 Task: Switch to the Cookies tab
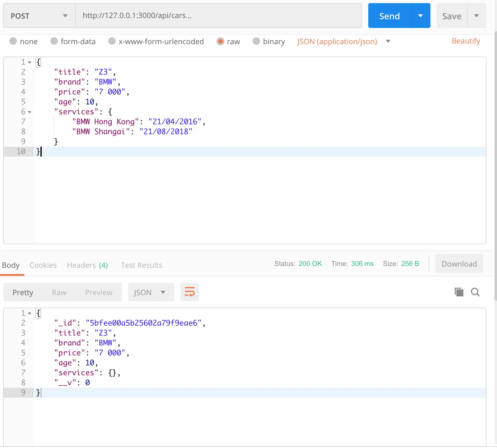click(43, 265)
